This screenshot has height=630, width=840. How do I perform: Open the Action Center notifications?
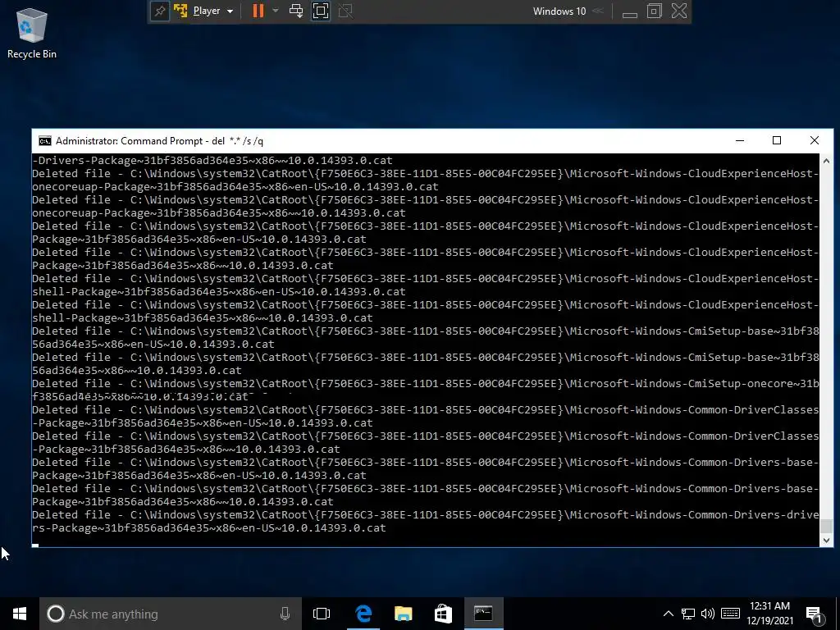815,614
